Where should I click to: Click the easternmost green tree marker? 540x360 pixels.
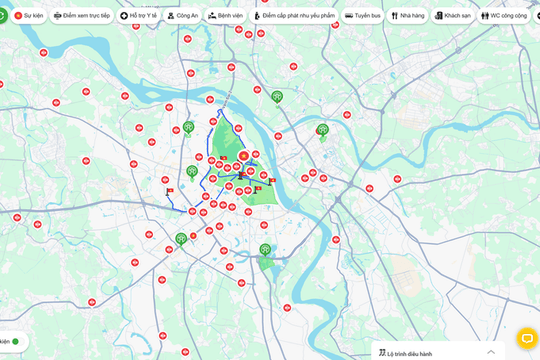(x=322, y=130)
